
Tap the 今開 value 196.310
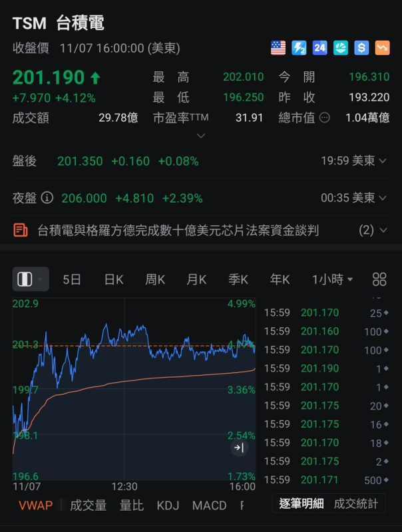pos(369,77)
